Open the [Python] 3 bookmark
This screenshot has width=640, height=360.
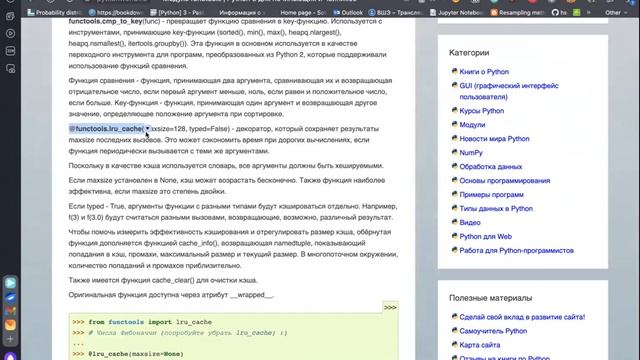pyautogui.click(x=177, y=13)
